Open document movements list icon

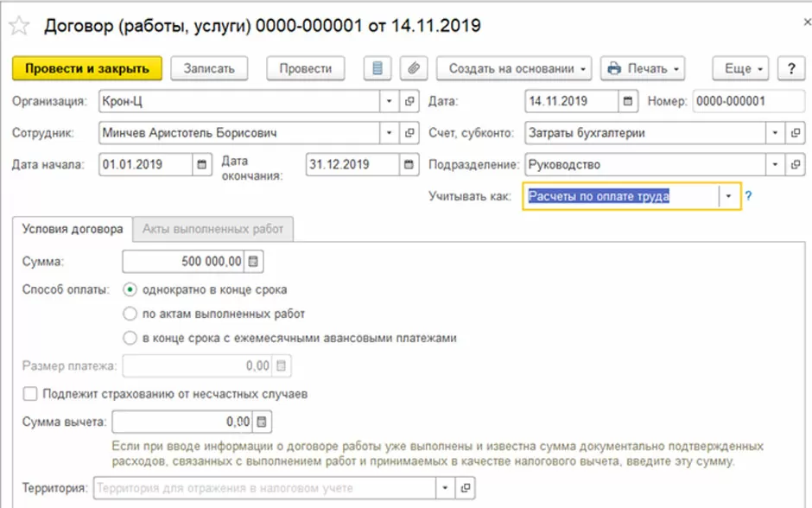click(377, 68)
